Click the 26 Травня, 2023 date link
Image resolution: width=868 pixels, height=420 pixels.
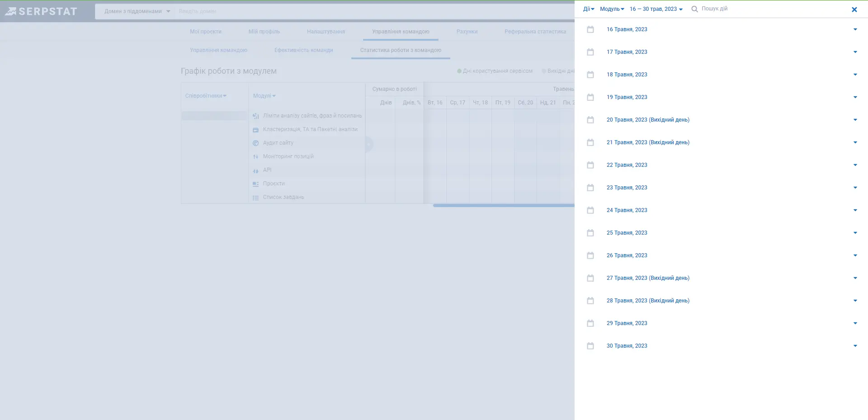tap(627, 255)
